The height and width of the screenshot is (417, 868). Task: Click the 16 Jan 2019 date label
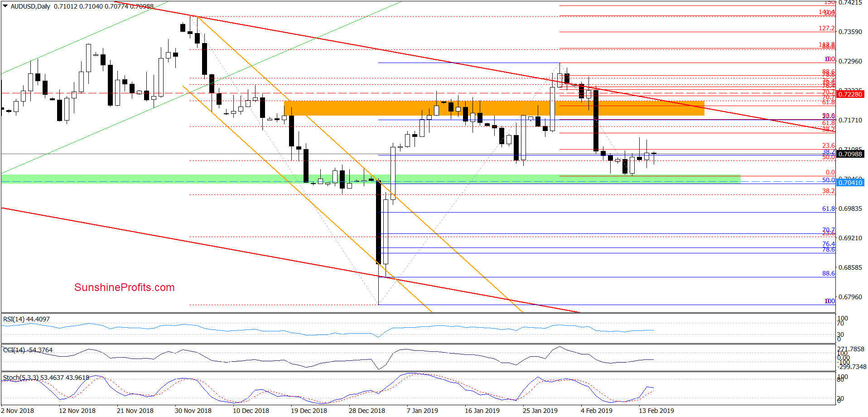click(x=482, y=411)
